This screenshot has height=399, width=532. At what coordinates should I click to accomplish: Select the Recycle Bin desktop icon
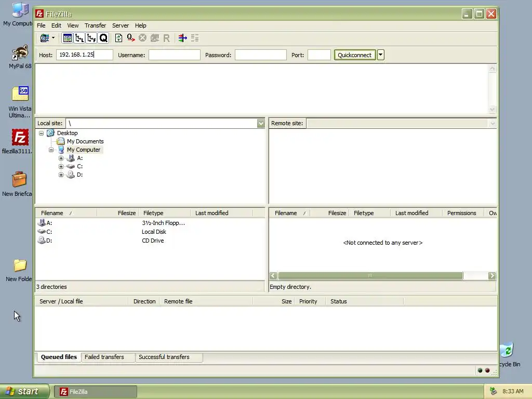[x=509, y=355]
